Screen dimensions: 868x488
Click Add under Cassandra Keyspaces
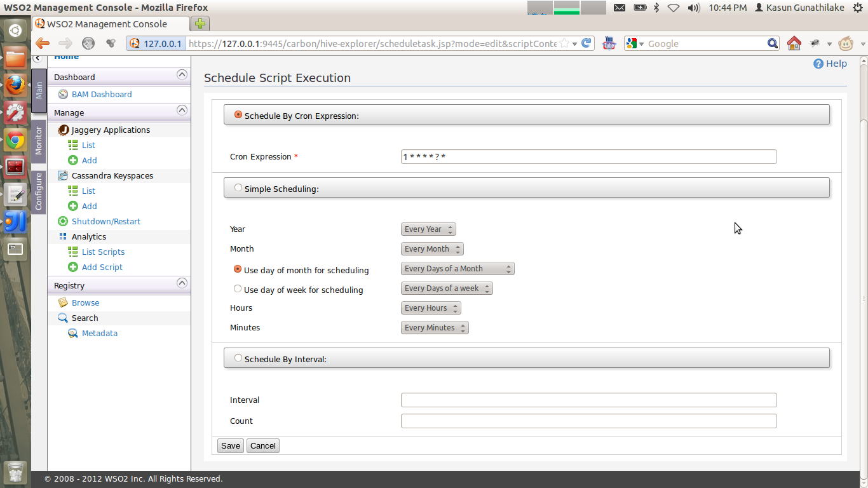[x=90, y=206]
